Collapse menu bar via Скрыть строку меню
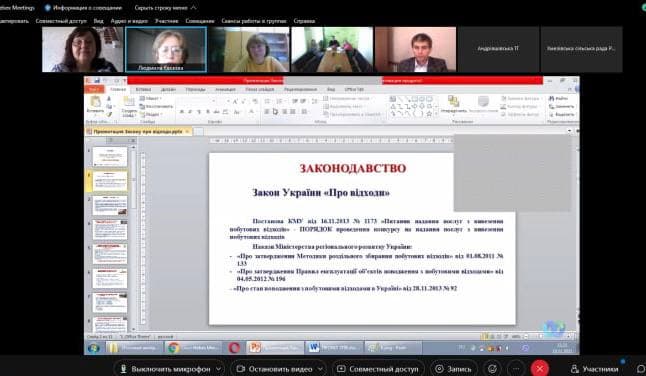This screenshot has height=376, width=646. (x=165, y=7)
